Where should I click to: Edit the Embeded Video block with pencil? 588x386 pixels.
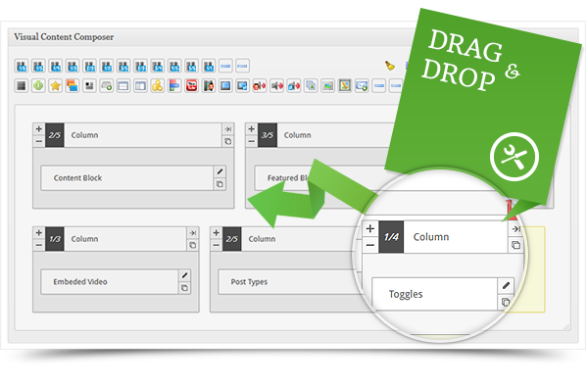[184, 275]
